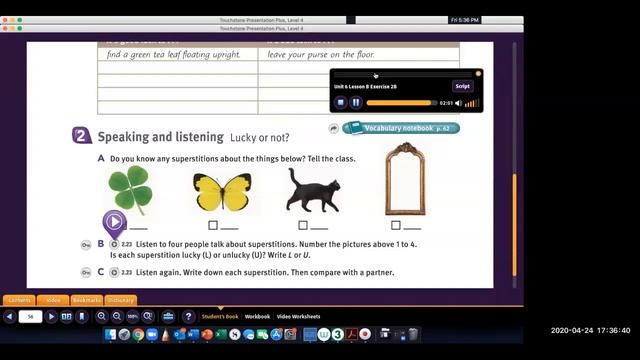Bookmark the current page
The image size is (640, 360).
[x=82, y=316]
